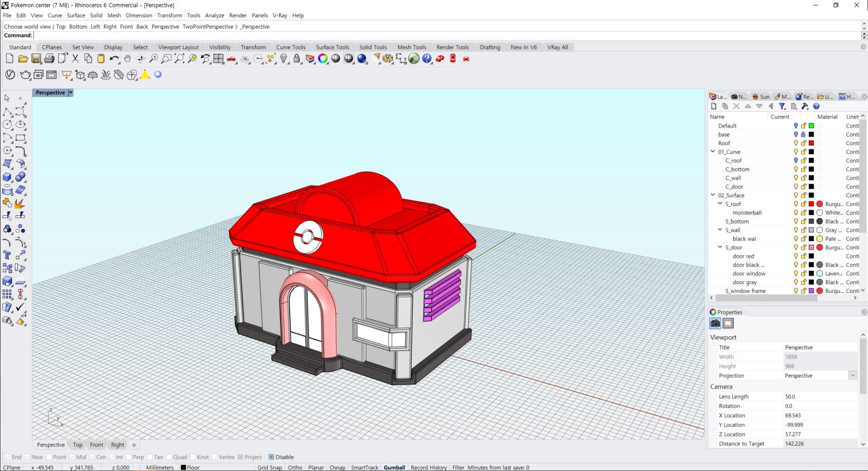
Task: Delete layer with the X icon
Action: click(736, 106)
